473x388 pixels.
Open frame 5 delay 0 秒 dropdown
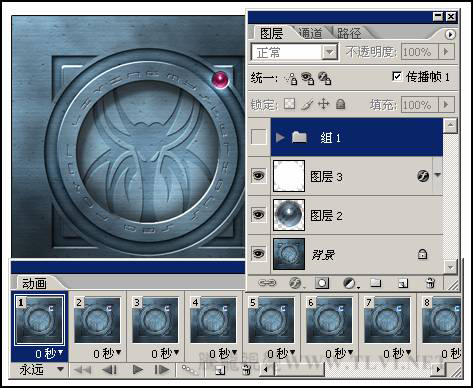click(281, 353)
